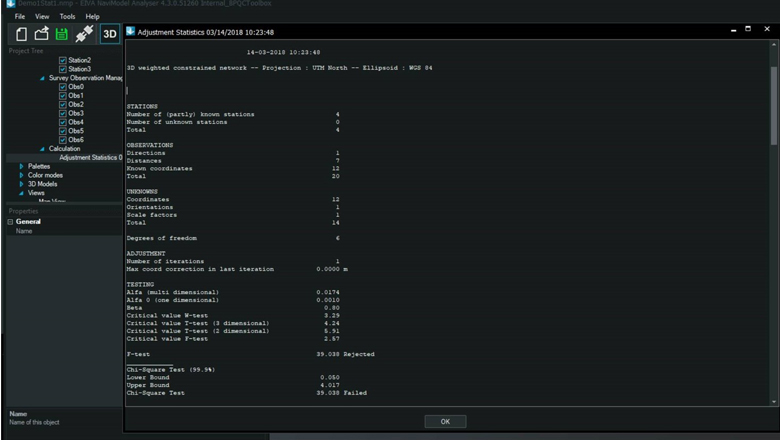Close the Adjustment Statistics dialog
Viewport: 780px width, 440px height.
pyautogui.click(x=767, y=29)
